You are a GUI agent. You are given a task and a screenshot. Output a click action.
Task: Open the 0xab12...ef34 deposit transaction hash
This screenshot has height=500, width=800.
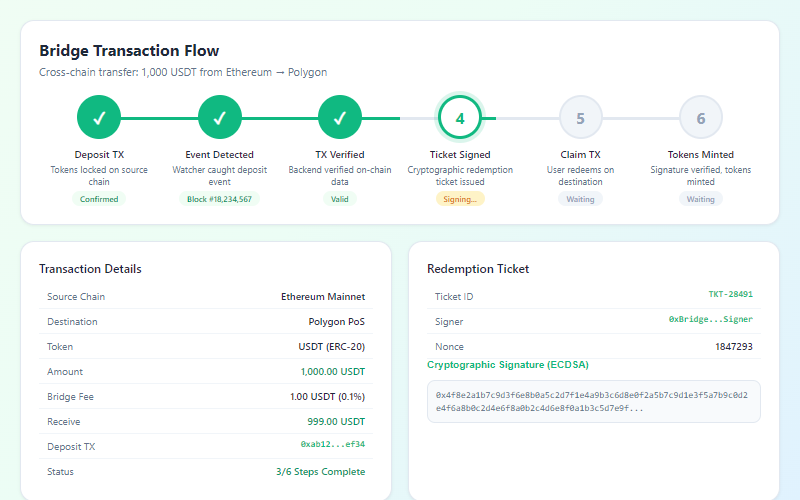click(333, 444)
